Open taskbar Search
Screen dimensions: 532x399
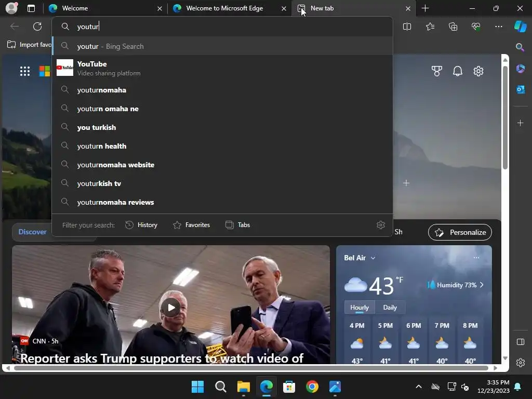(220, 387)
